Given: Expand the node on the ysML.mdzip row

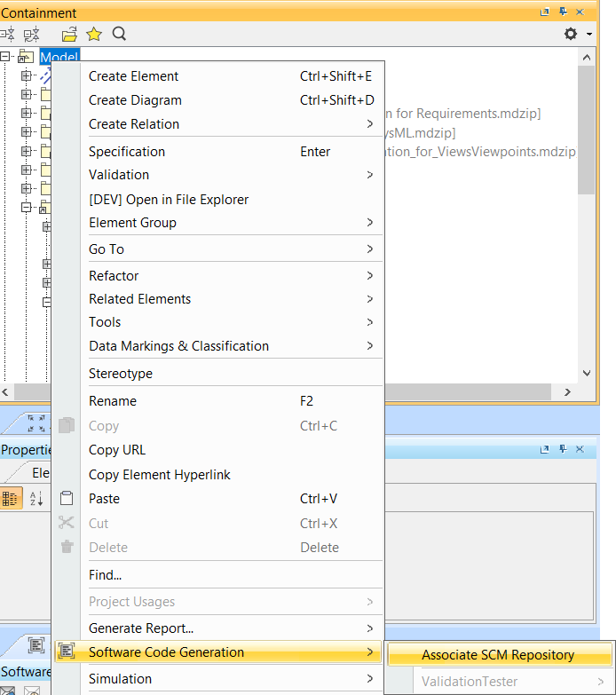Looking at the screenshot, I should point(26,132).
